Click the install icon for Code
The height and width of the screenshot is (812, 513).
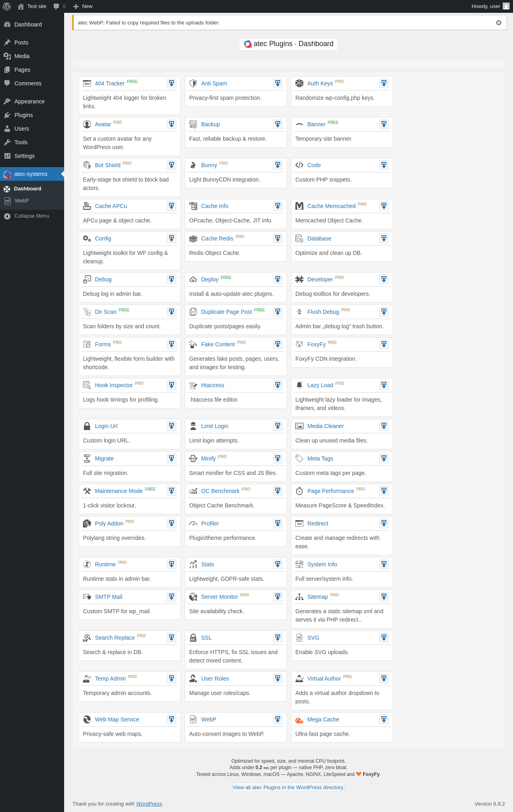click(384, 165)
